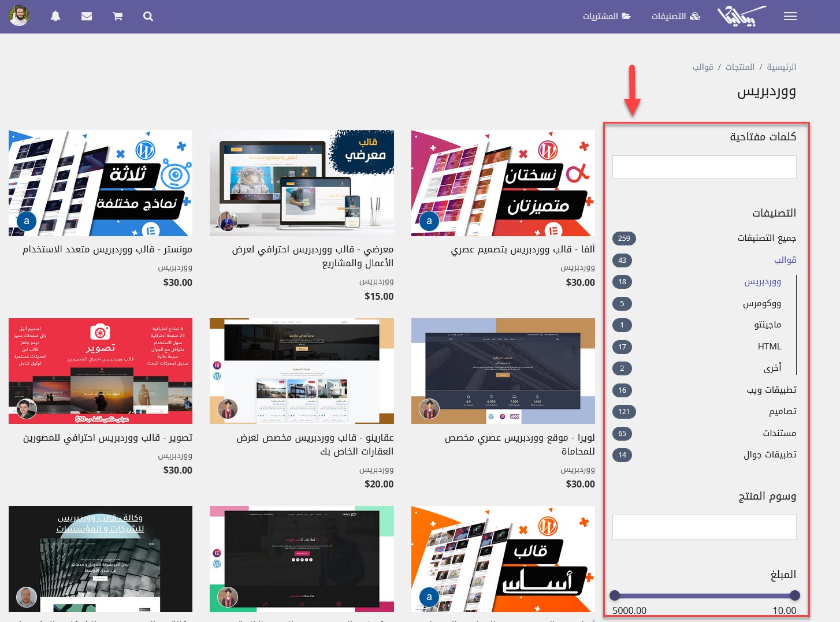Click the وسوم المنتج tags input field
Screen dimensions: 840x622
[x=704, y=527]
